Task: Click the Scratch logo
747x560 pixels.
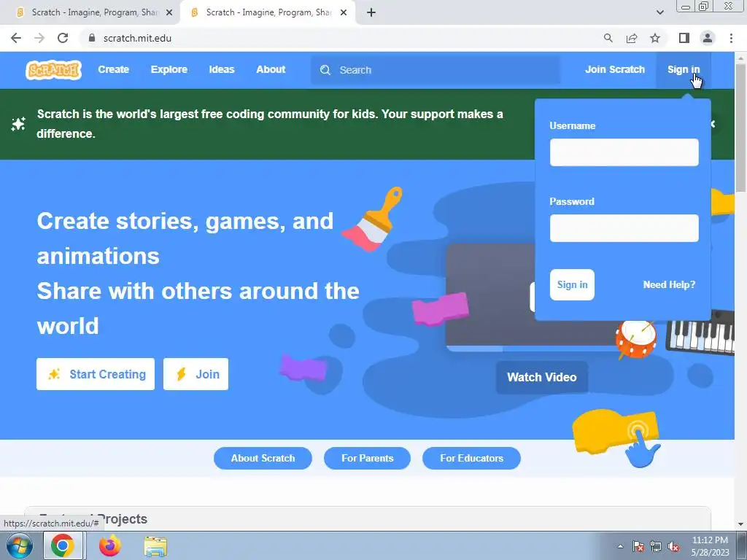Action: 53,70
